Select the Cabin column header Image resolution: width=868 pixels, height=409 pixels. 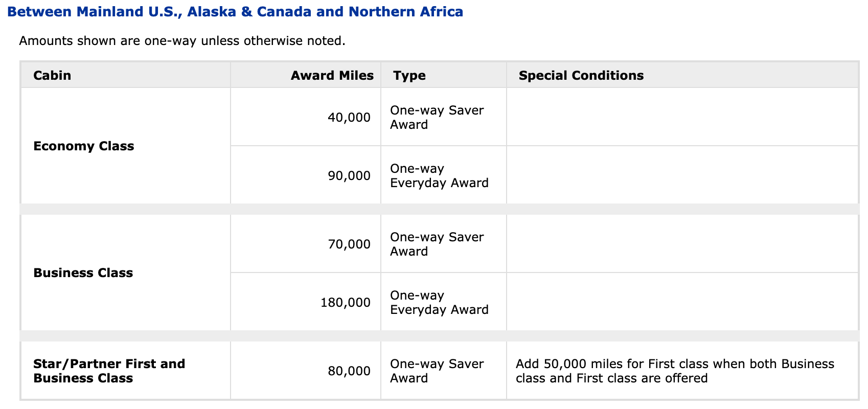pyautogui.click(x=52, y=76)
